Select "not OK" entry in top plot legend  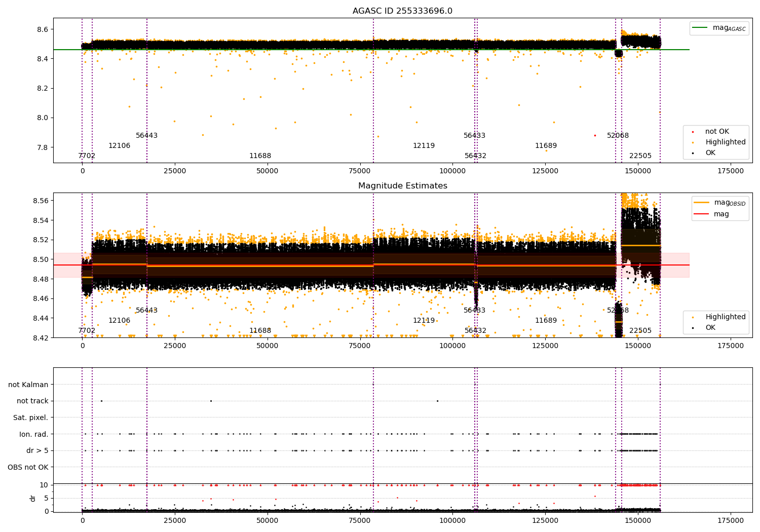tap(717, 132)
